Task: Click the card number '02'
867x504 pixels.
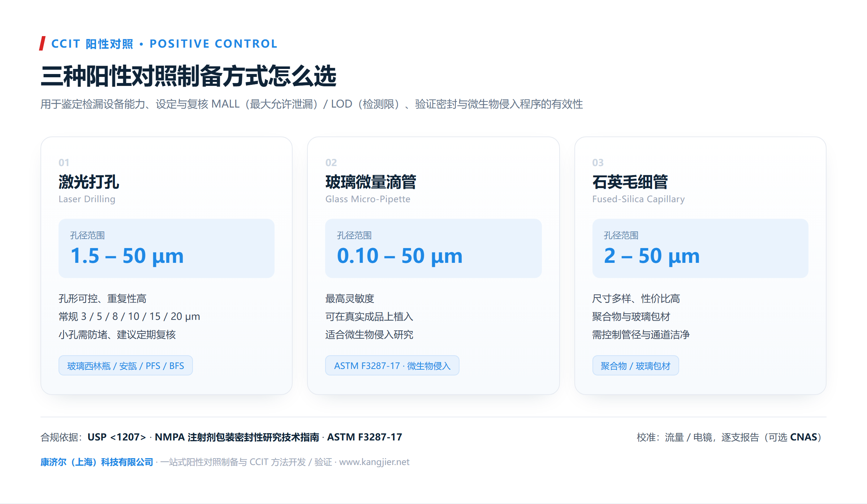Action: point(331,162)
